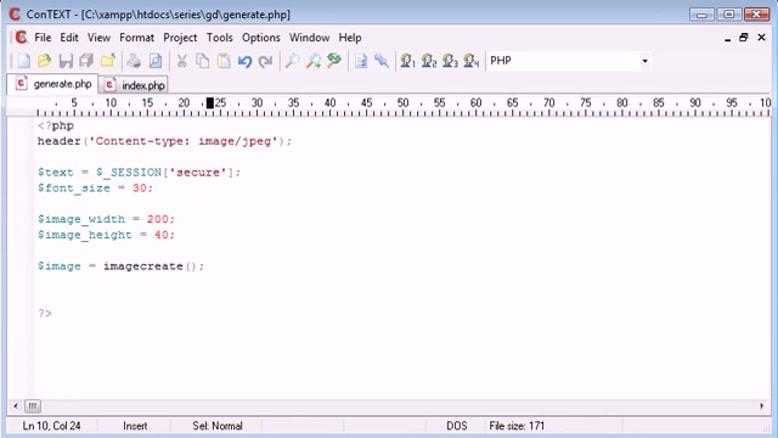Image resolution: width=778 pixels, height=438 pixels.
Task: Open the Edit menu
Action: click(69, 38)
